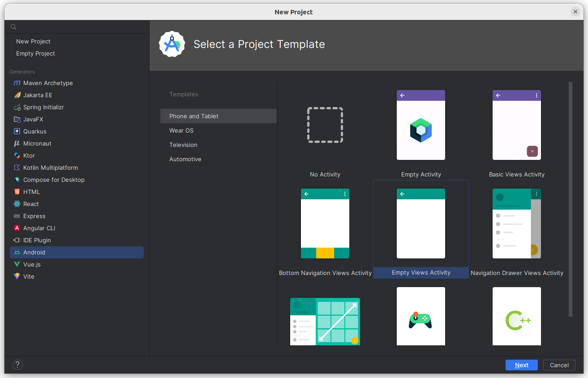Click the "No Activity" caption

tap(325, 174)
